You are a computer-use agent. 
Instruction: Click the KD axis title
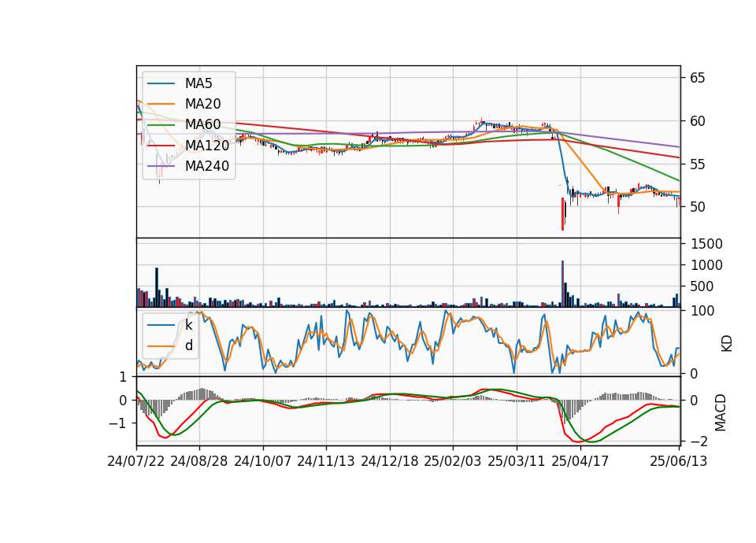pyautogui.click(x=727, y=344)
